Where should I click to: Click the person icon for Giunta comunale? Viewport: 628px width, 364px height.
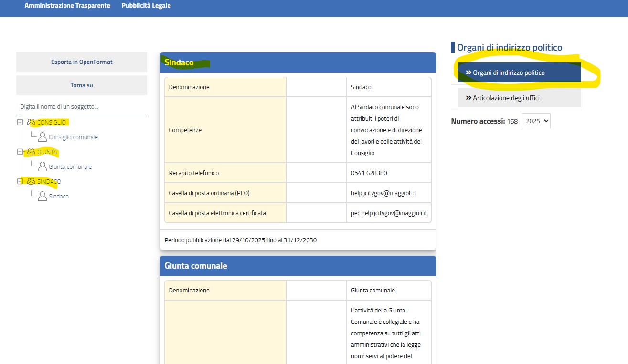pyautogui.click(x=43, y=167)
